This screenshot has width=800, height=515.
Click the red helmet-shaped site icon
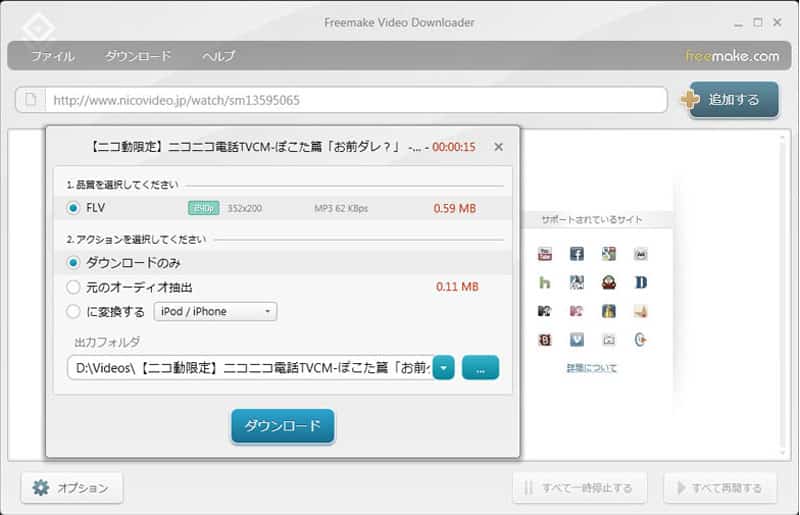click(x=609, y=282)
